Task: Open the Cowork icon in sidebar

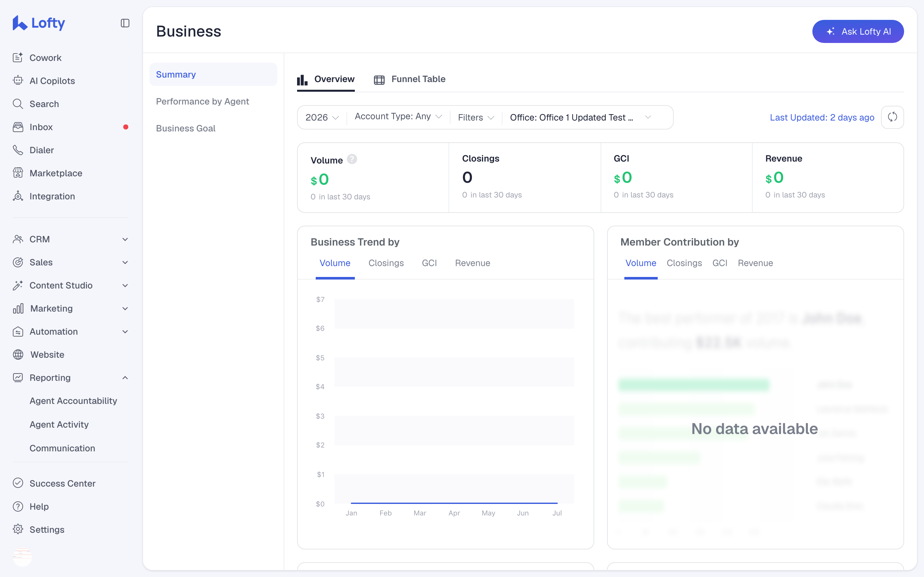Action: coord(18,58)
